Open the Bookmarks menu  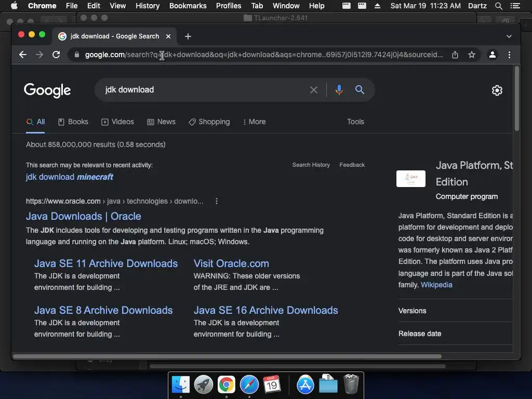pos(188,6)
